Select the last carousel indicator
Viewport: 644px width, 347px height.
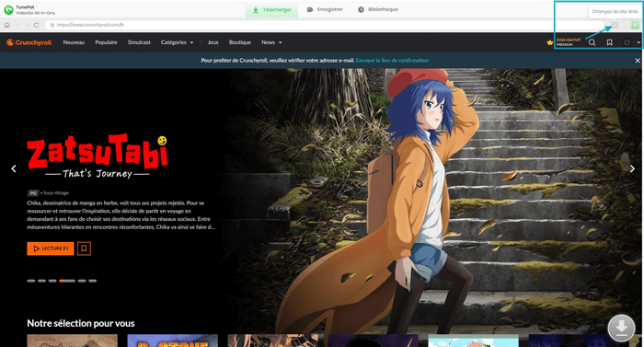(x=92, y=281)
